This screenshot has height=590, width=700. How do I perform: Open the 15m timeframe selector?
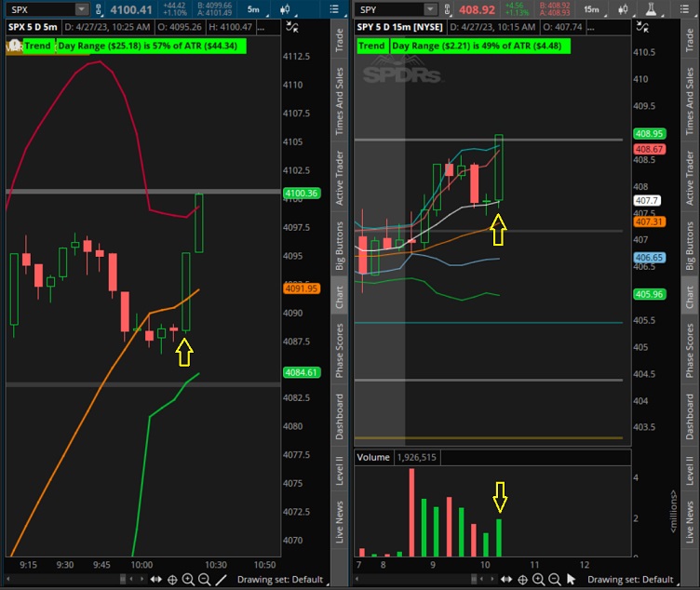click(592, 9)
